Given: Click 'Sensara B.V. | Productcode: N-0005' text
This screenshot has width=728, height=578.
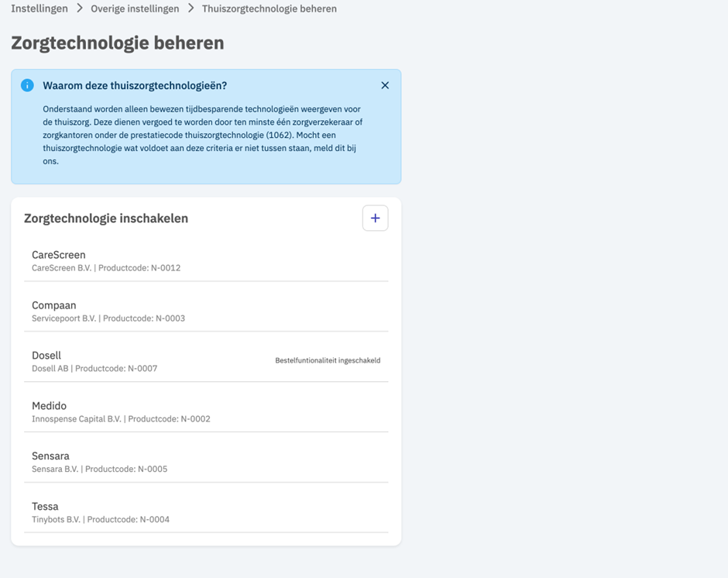Looking at the screenshot, I should point(100,470).
